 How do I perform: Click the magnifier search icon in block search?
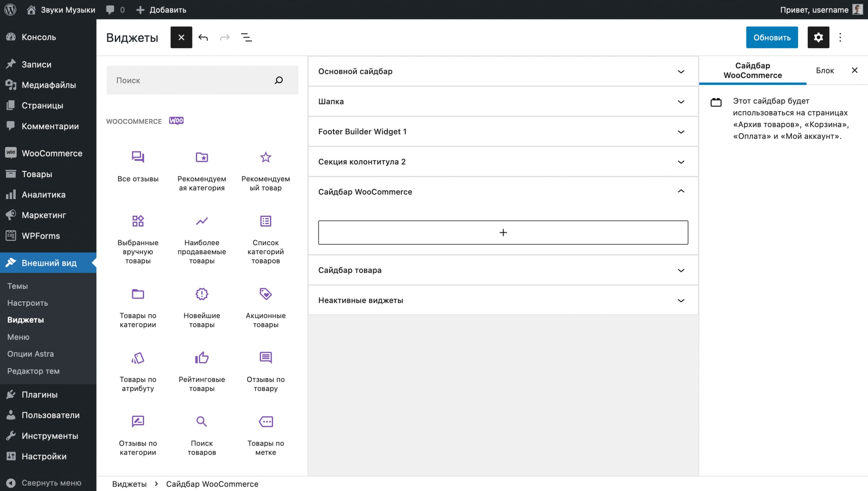278,80
